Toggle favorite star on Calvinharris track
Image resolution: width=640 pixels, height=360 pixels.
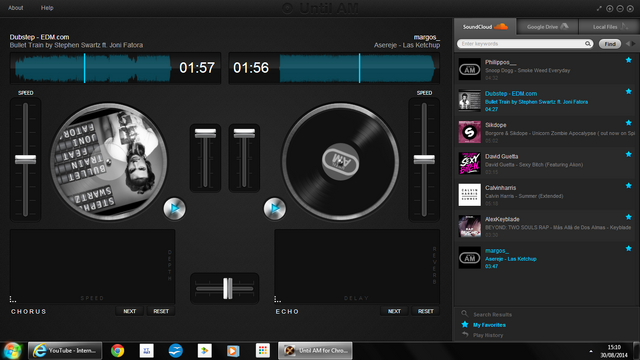click(629, 186)
